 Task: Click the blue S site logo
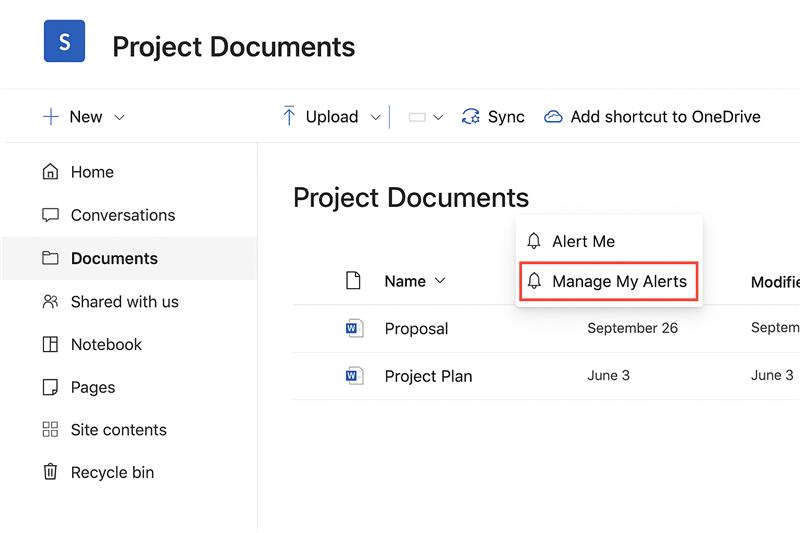tap(64, 42)
